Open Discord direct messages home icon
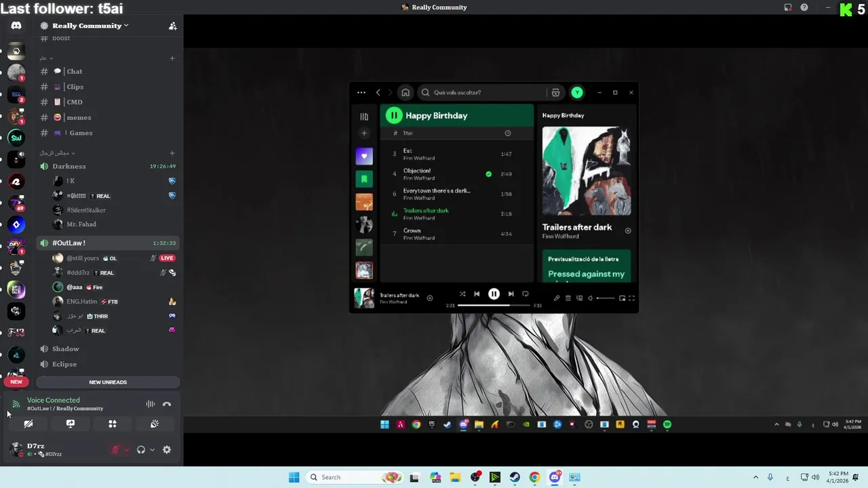 pos(16,26)
